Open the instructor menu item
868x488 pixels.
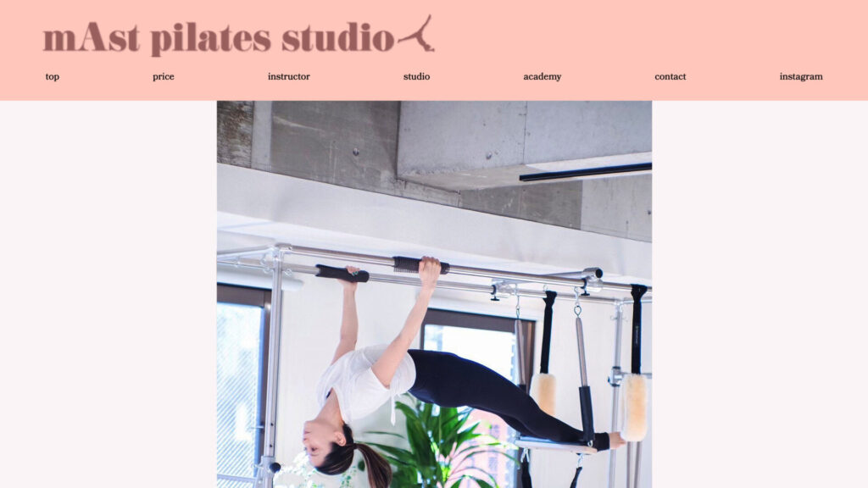point(288,76)
